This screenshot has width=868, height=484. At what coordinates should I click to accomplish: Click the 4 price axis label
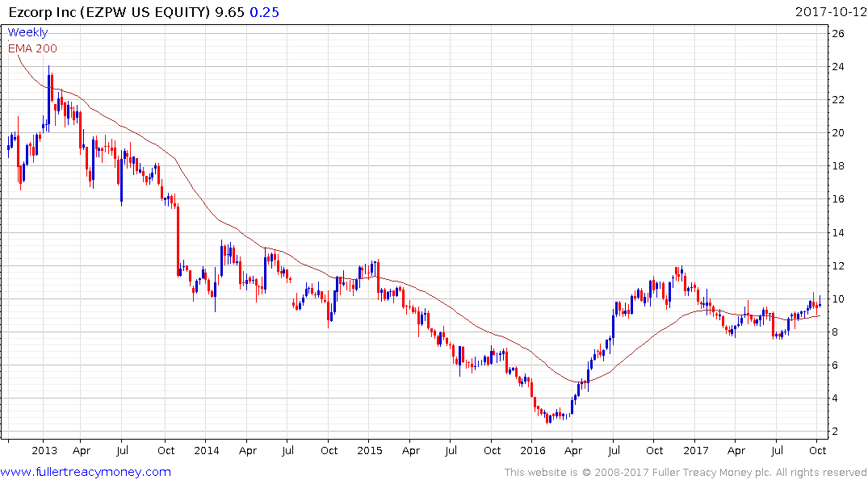835,398
